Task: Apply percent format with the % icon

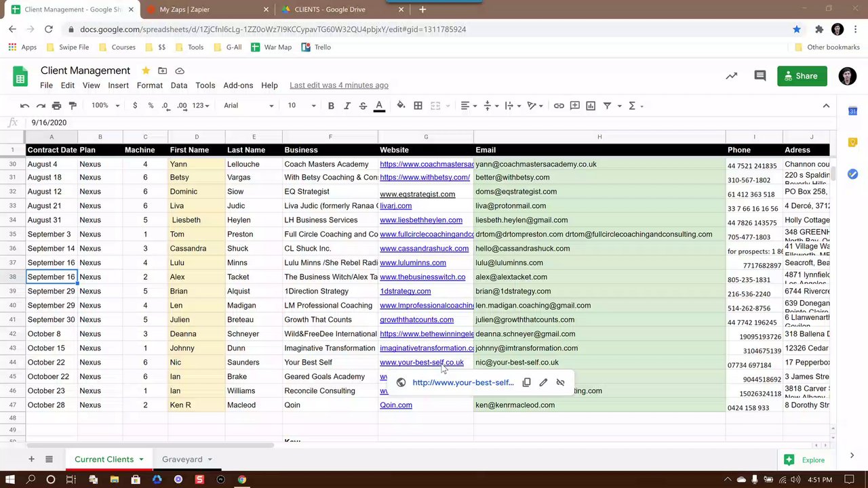Action: [151, 106]
